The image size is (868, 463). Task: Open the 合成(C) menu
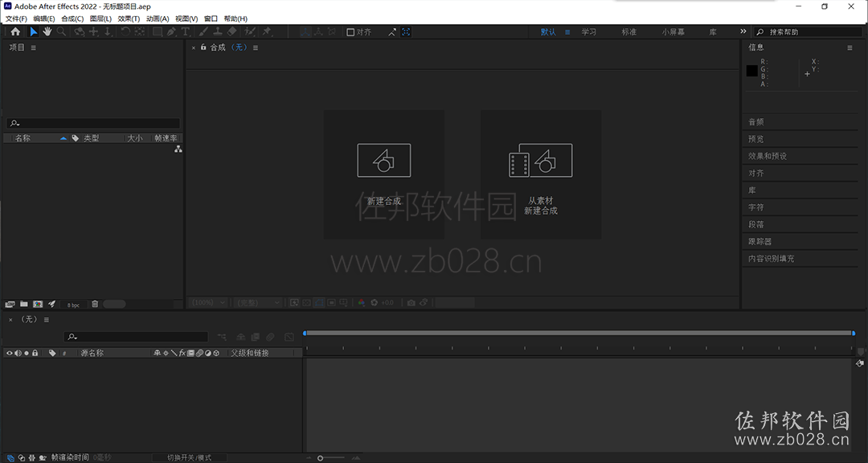click(x=72, y=18)
